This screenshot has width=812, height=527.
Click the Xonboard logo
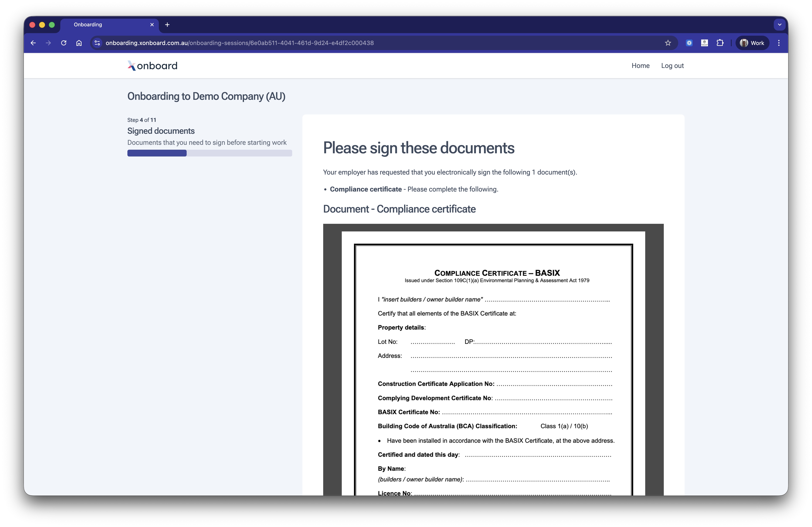152,65
